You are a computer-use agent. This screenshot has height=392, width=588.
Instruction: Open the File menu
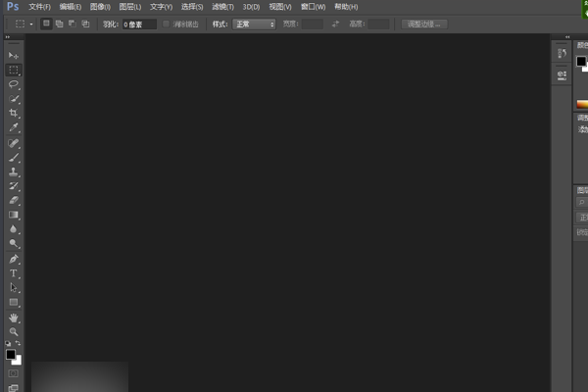click(x=40, y=7)
